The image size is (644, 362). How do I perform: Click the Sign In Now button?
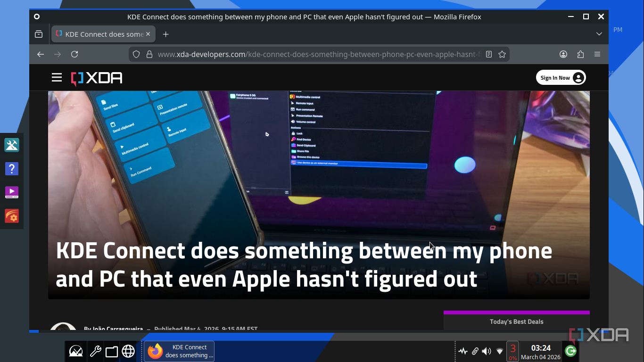point(561,78)
